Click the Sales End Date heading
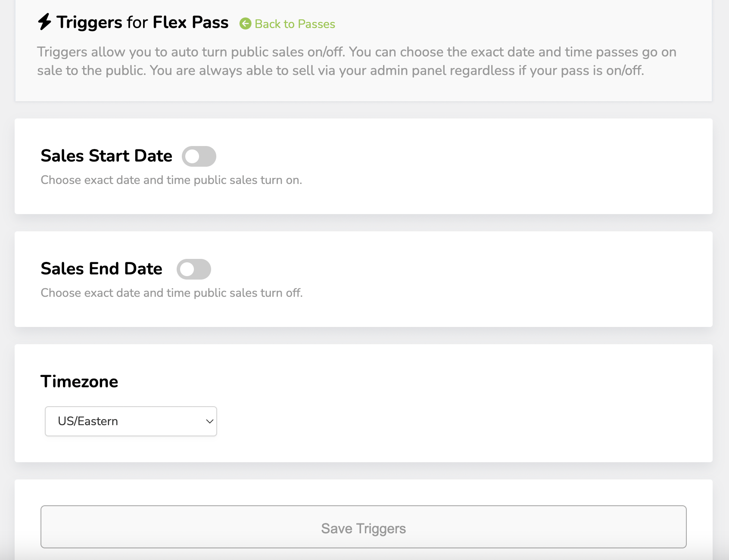Viewport: 729px width, 560px height. point(101,269)
